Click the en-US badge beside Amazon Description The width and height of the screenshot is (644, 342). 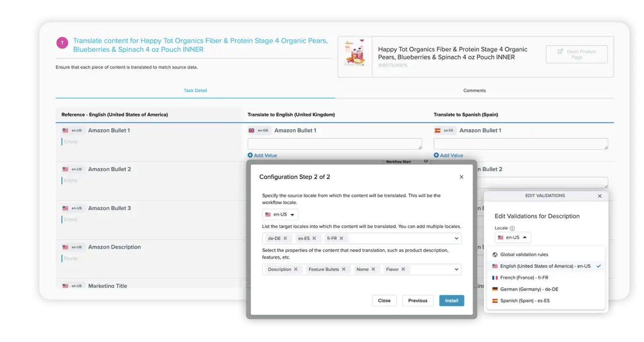tap(73, 247)
